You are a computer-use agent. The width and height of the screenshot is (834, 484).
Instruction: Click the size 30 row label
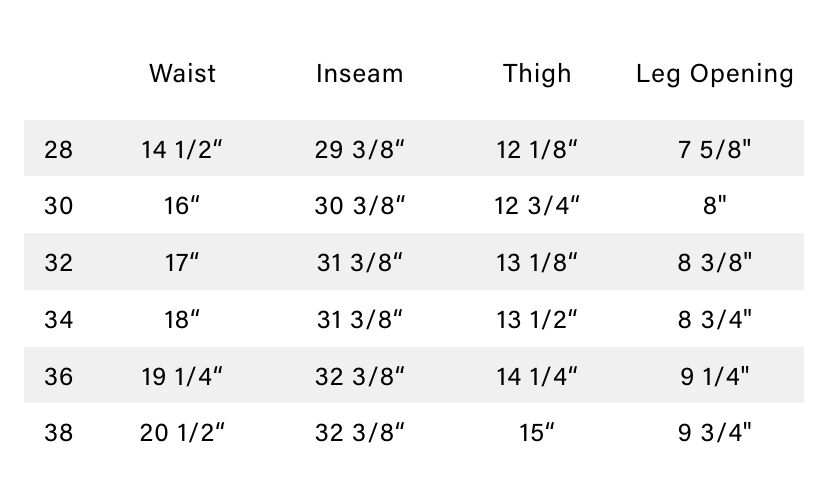pyautogui.click(x=59, y=206)
